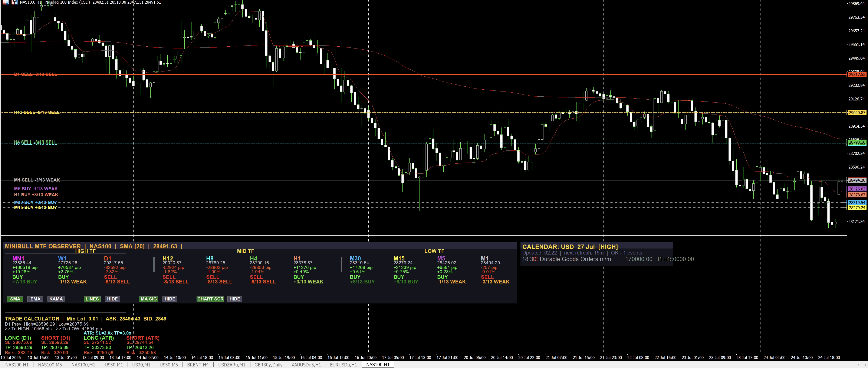Click the active NAS100,H1 tab
The image size is (868, 369).
[378, 365]
